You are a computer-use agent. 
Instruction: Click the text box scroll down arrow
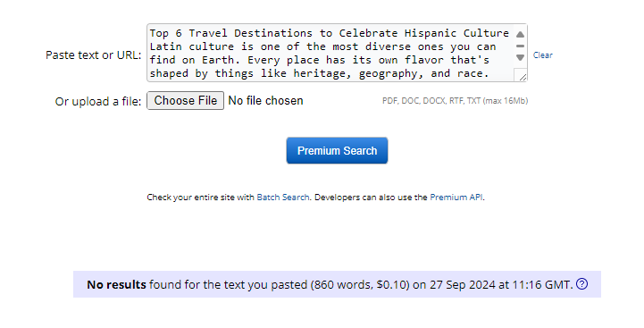tap(520, 57)
